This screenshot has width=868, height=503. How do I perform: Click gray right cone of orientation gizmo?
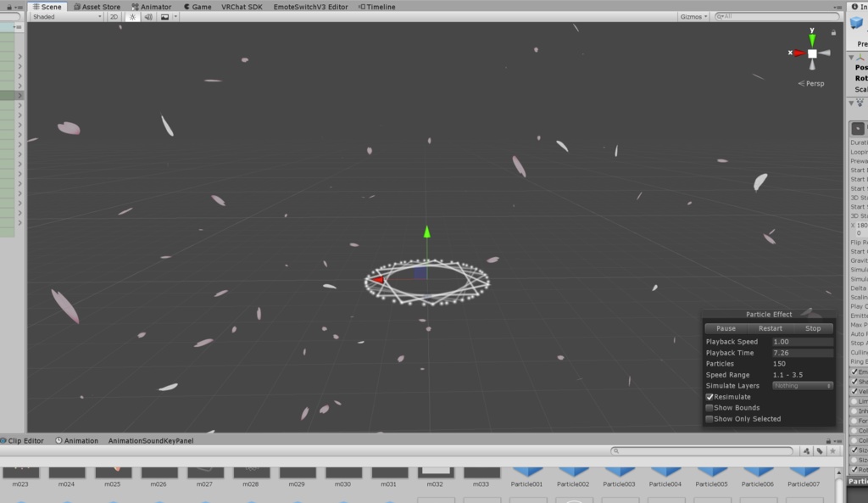click(825, 53)
